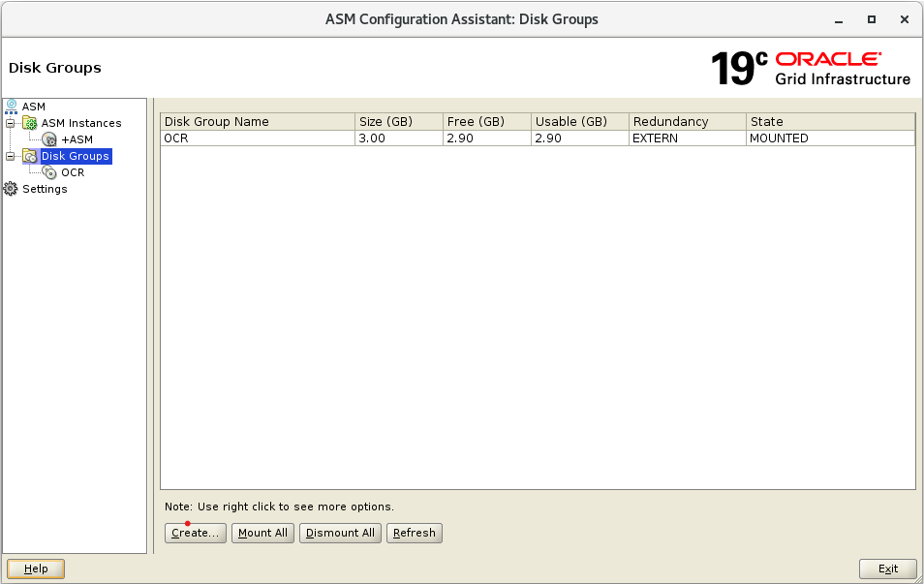
Task: Select ASM label in navigation tree
Action: [x=34, y=107]
